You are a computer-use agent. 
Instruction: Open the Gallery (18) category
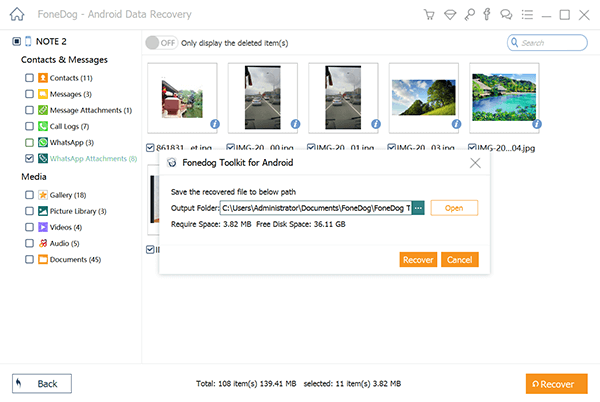click(68, 195)
